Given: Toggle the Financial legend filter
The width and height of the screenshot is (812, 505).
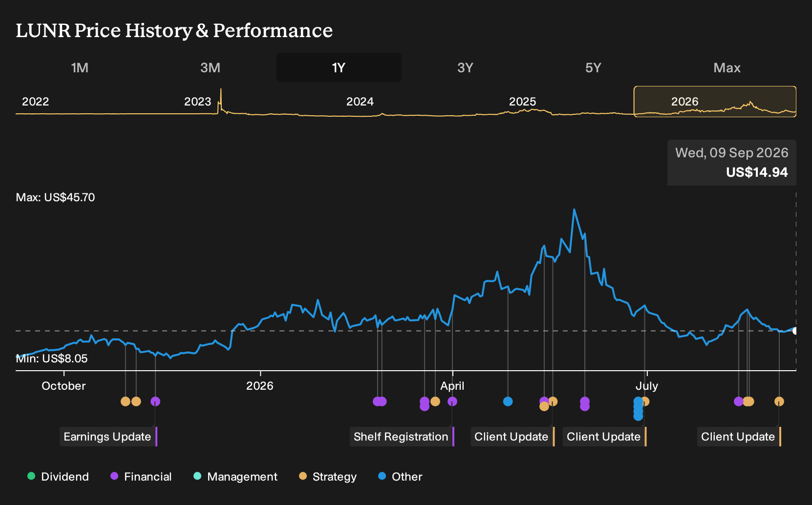Looking at the screenshot, I should (141, 477).
